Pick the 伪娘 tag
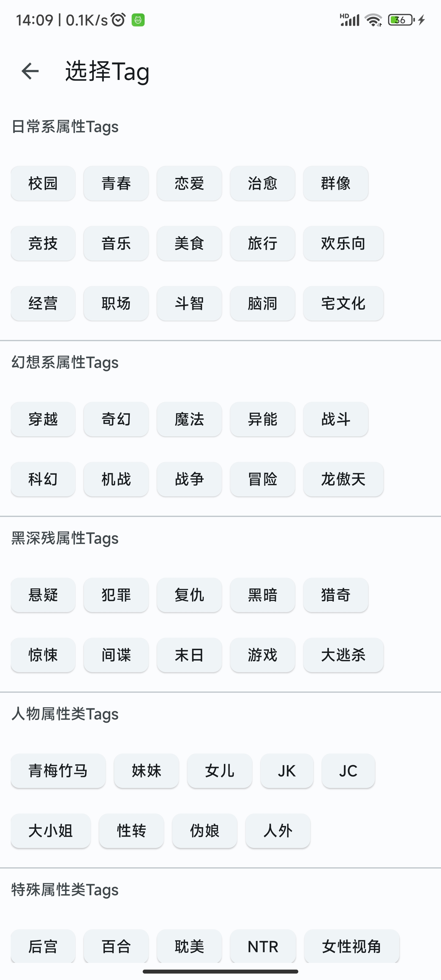 204,831
